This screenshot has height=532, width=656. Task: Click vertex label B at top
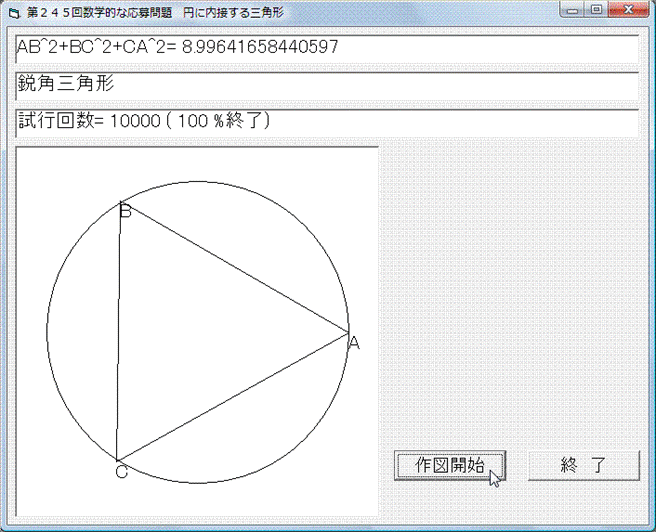125,211
